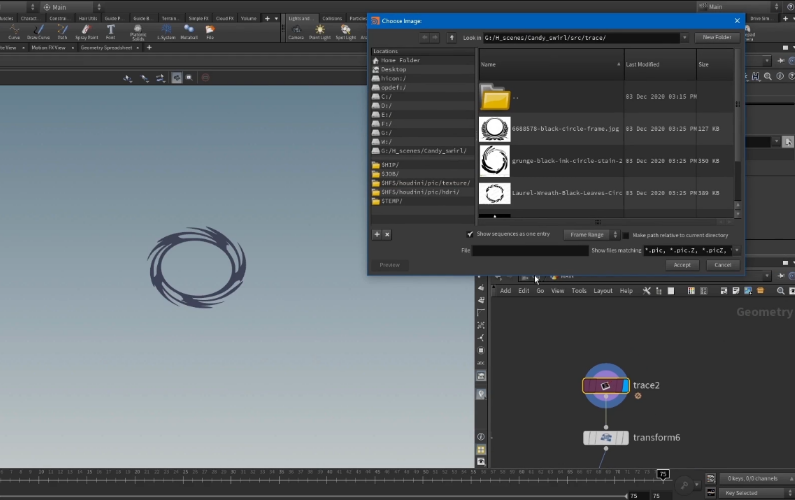
Task: Switch to the Geometry Spreadsheet tab
Action: coord(104,47)
